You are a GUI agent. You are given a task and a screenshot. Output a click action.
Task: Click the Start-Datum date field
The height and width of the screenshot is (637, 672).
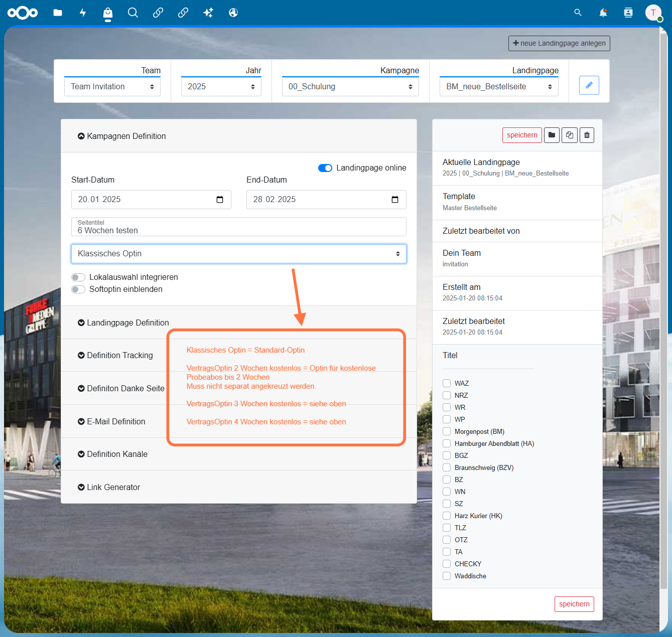(151, 200)
